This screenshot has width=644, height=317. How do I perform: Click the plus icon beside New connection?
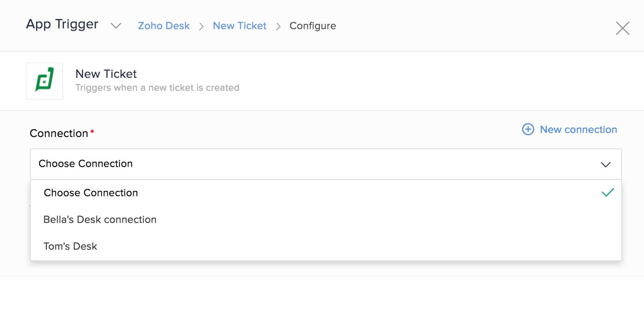coord(528,129)
